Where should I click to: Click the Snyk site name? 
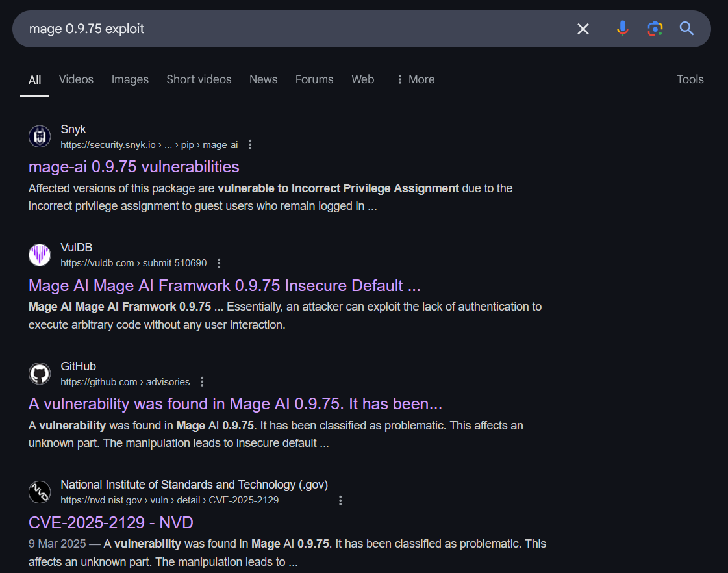click(x=73, y=129)
